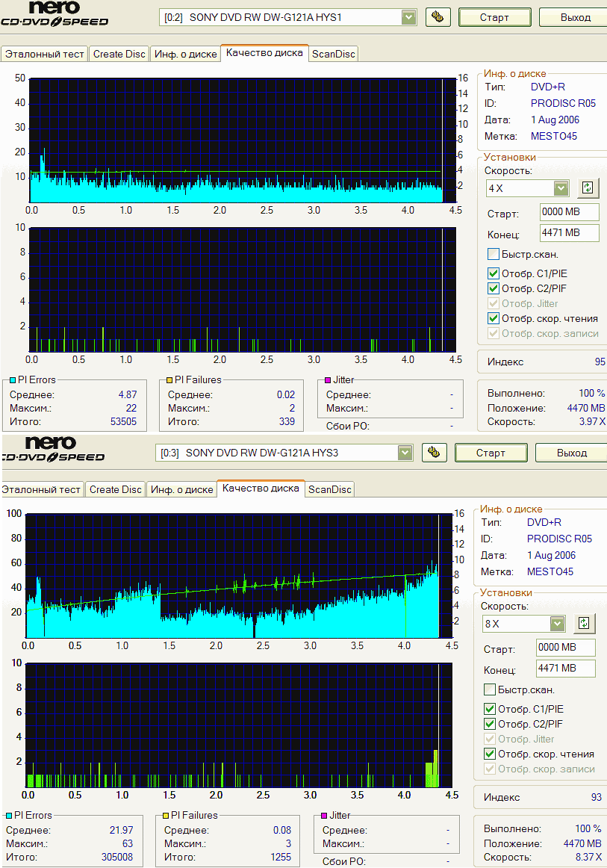The width and height of the screenshot is (607, 868).
Task: Click the PI Errors Среднее value 21.97
Action: 122,831
